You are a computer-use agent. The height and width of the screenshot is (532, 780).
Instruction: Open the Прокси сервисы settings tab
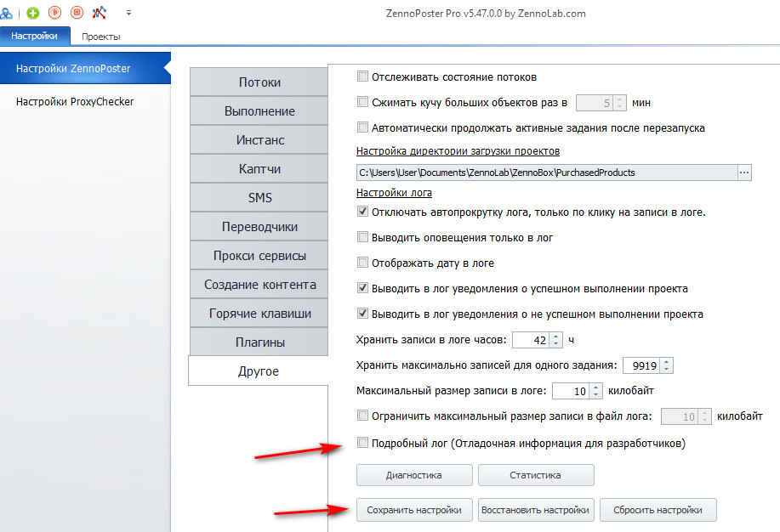(x=259, y=256)
